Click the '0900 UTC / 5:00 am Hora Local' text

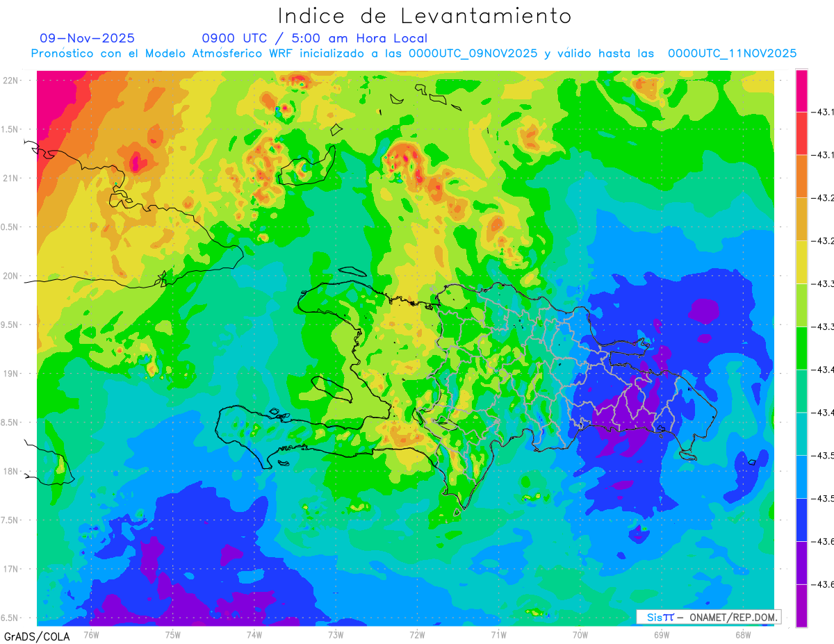coord(315,38)
